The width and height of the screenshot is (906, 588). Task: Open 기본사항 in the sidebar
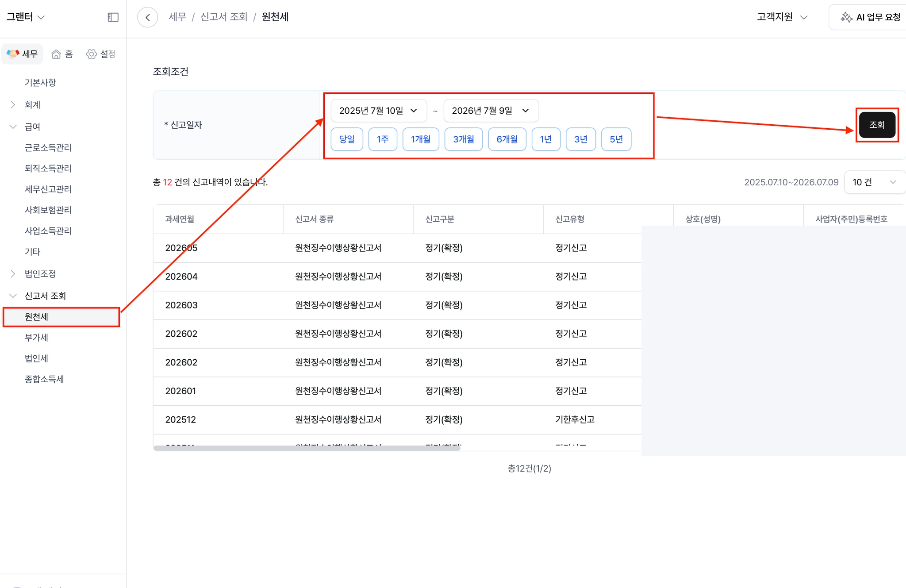point(40,82)
